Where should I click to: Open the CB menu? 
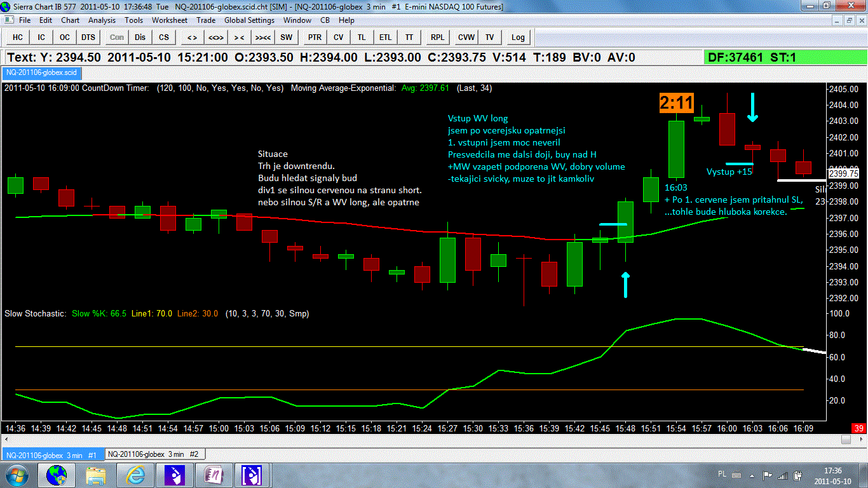click(325, 20)
